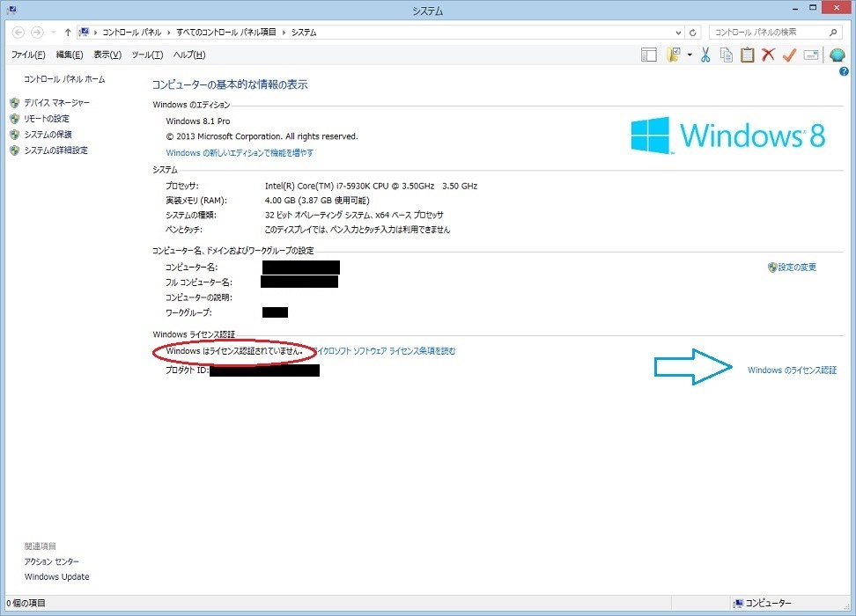Screen dimensions: 856x616
Task: Click shield icon beside デバイス マネージャー
Action: pyautogui.click(x=15, y=103)
